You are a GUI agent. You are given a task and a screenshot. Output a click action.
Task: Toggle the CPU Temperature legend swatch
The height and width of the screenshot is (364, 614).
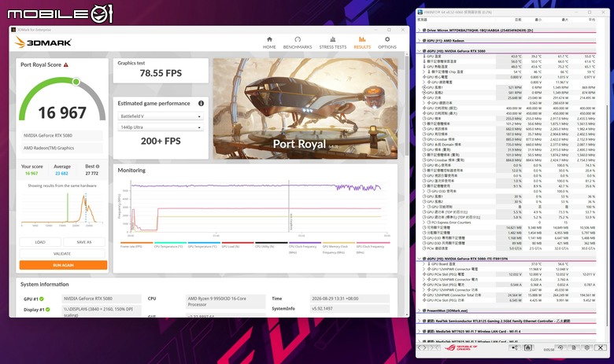pyautogui.click(x=170, y=243)
